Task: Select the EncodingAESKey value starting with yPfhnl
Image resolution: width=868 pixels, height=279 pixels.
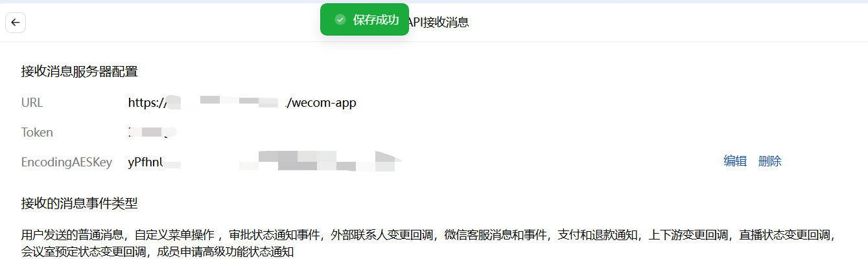Action: click(265, 162)
